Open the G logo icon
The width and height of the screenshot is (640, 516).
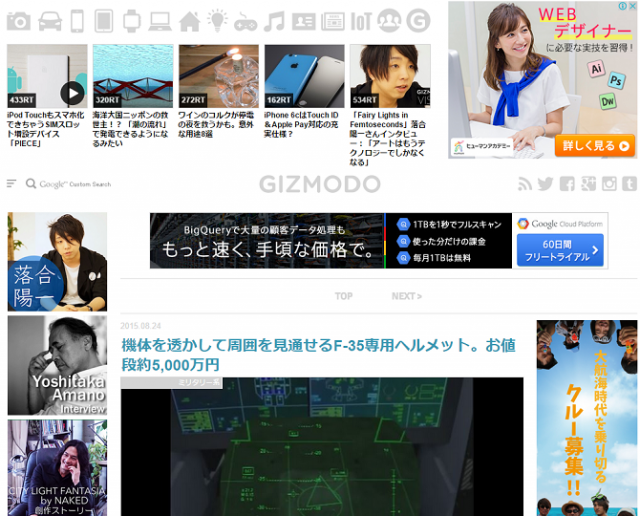click(418, 20)
